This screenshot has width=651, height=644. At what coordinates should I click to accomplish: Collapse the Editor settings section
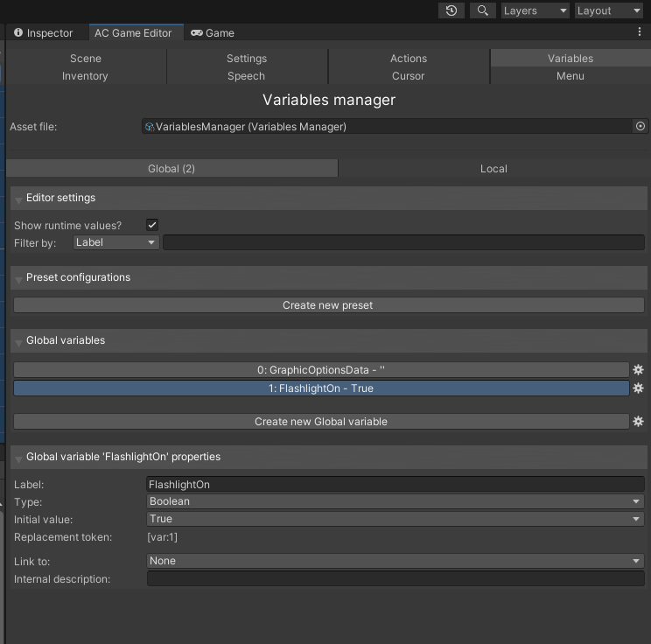tap(329, 198)
